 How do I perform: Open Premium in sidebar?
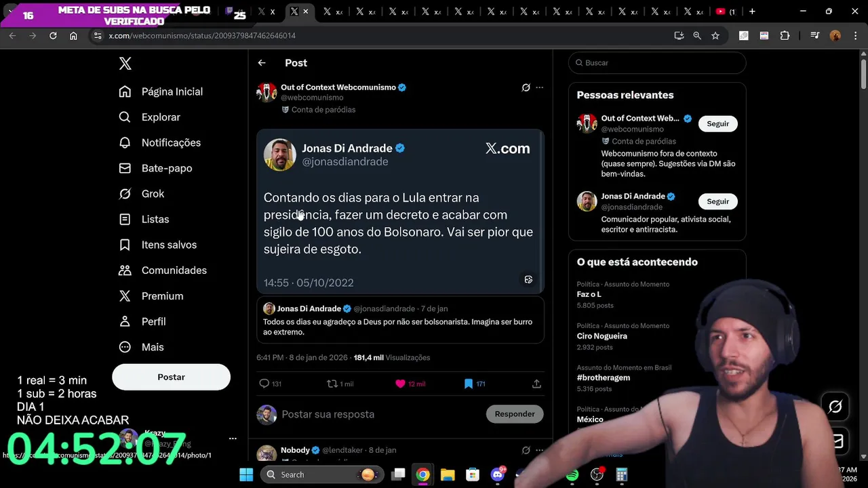pyautogui.click(x=151, y=296)
